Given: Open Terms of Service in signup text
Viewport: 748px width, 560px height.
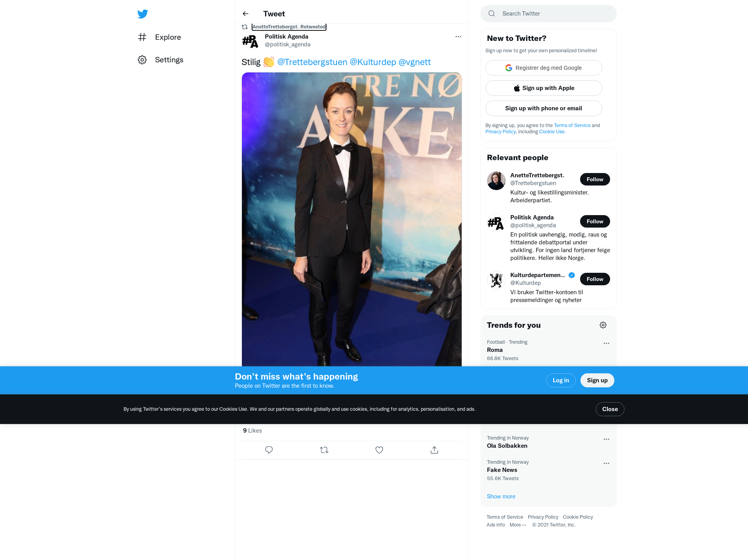Looking at the screenshot, I should [572, 125].
